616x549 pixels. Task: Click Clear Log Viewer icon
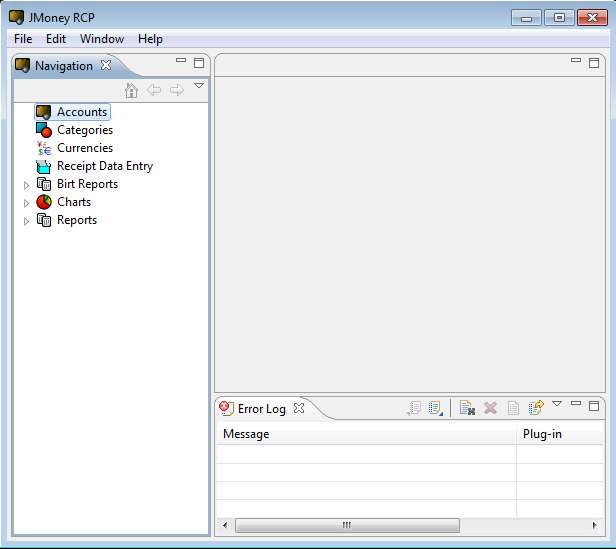(x=467, y=408)
